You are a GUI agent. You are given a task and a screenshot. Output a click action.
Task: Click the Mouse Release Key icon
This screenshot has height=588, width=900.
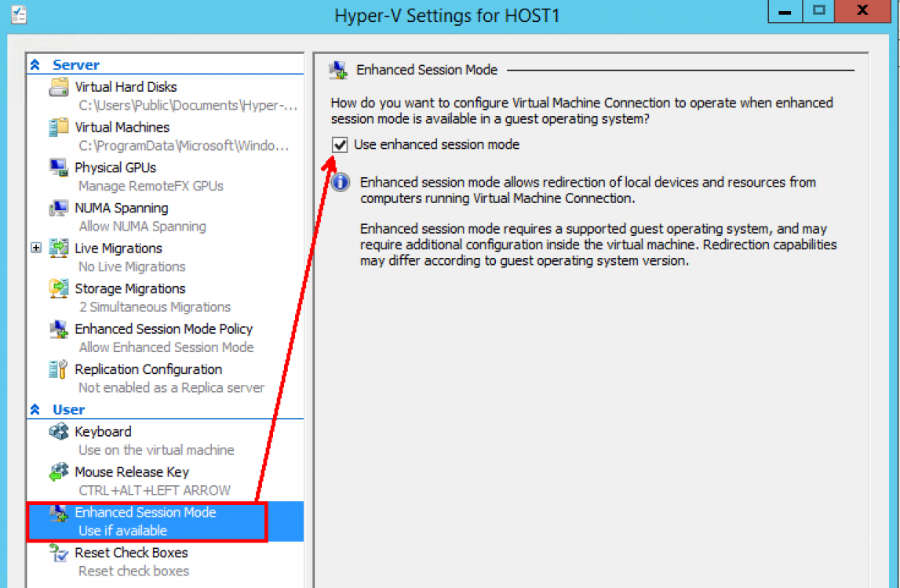pos(57,472)
